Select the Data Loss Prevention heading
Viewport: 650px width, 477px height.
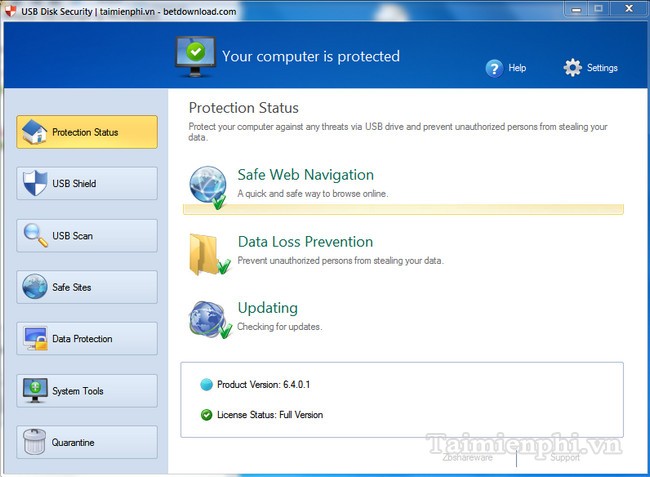coord(305,242)
